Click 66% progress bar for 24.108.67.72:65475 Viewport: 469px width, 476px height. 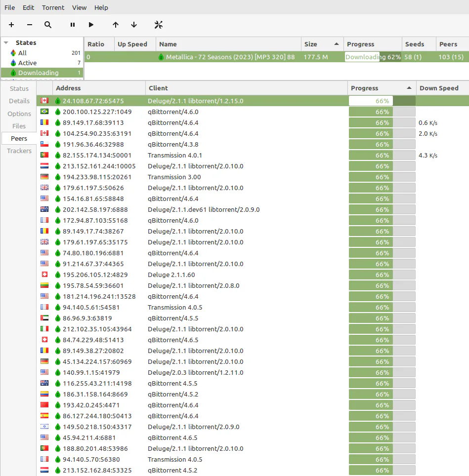[382, 101]
